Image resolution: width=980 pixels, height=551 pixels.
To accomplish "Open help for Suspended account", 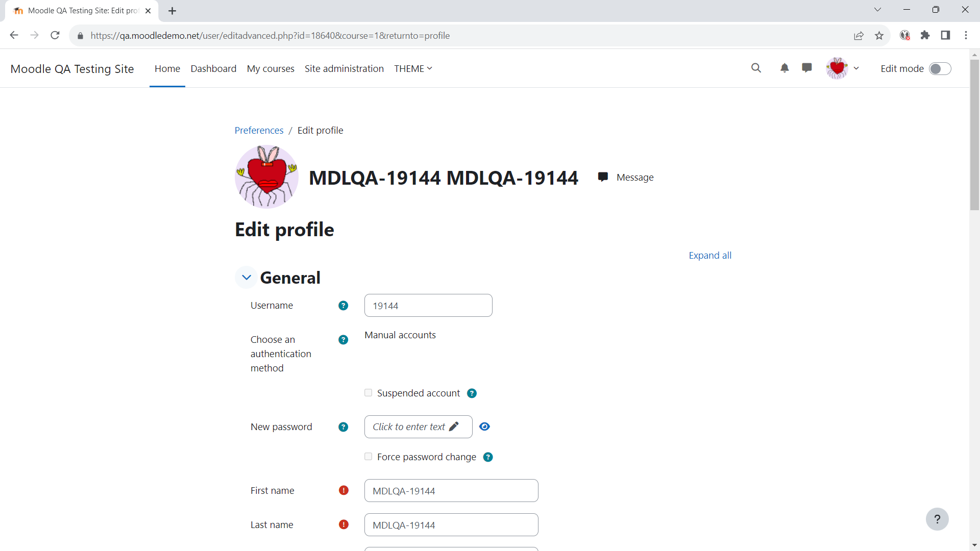I will click(472, 393).
